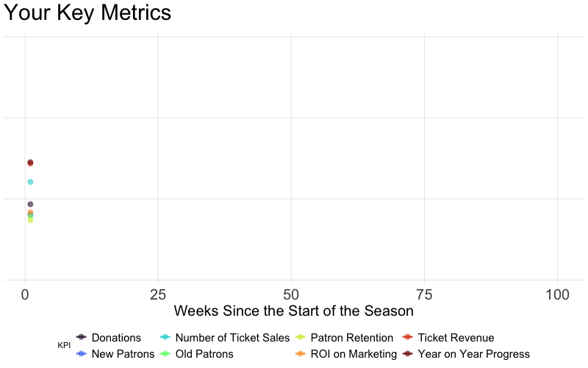The width and height of the screenshot is (588, 368).
Task: Click the x-axis title about weeks since season start
Action: click(293, 311)
